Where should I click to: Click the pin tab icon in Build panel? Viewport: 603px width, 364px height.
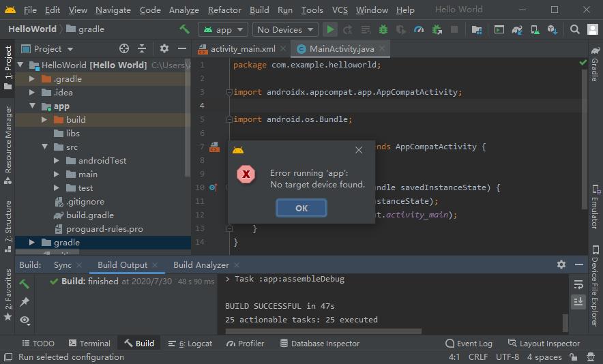25,302
